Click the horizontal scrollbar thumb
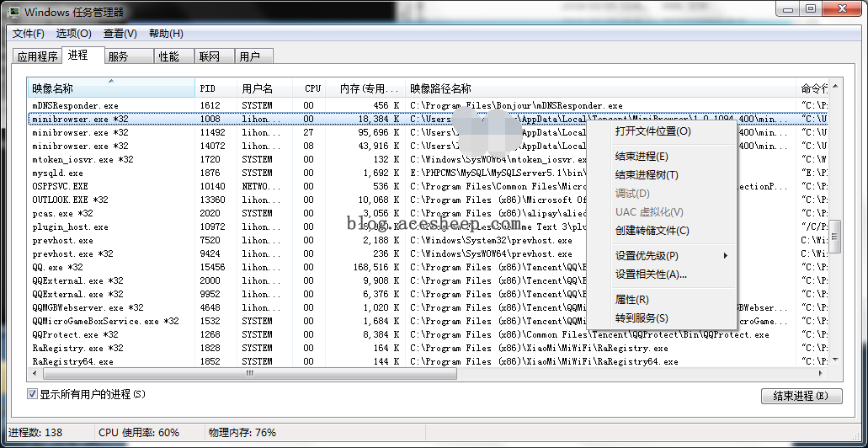The image size is (868, 448). click(248, 374)
